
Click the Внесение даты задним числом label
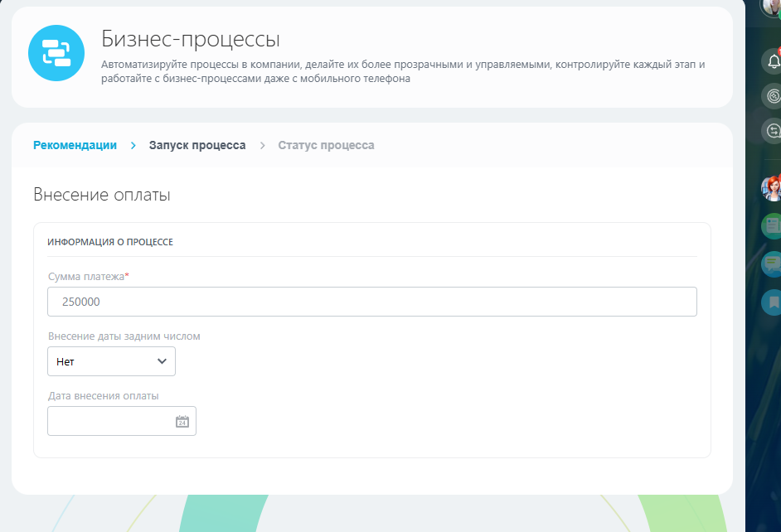124,336
